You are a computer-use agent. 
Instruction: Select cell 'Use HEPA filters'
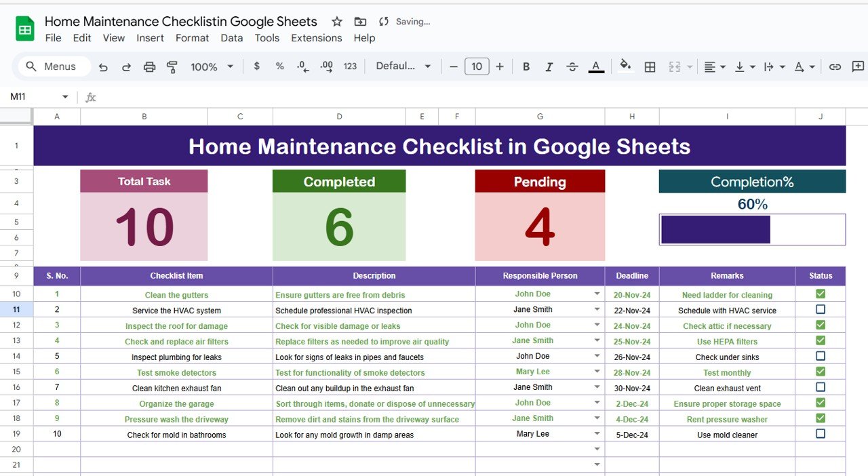727,341
